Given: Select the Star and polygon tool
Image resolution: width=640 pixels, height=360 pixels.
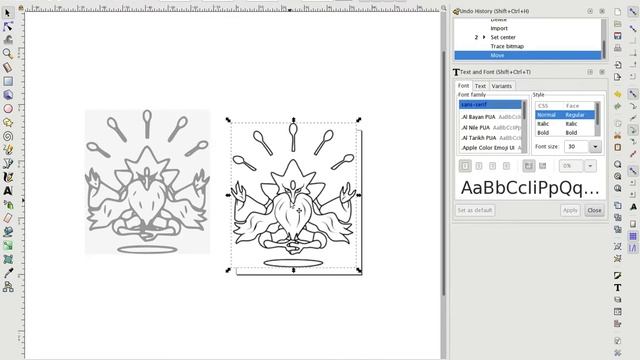Looking at the screenshot, I should (x=8, y=122).
